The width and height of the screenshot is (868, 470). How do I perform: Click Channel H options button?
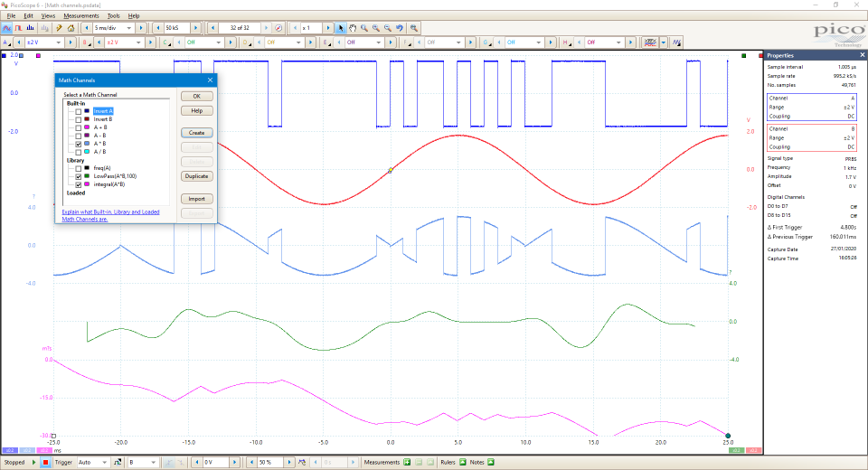pos(566,42)
